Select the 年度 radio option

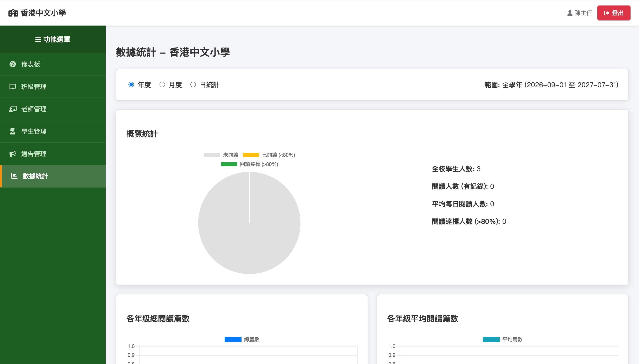(131, 84)
